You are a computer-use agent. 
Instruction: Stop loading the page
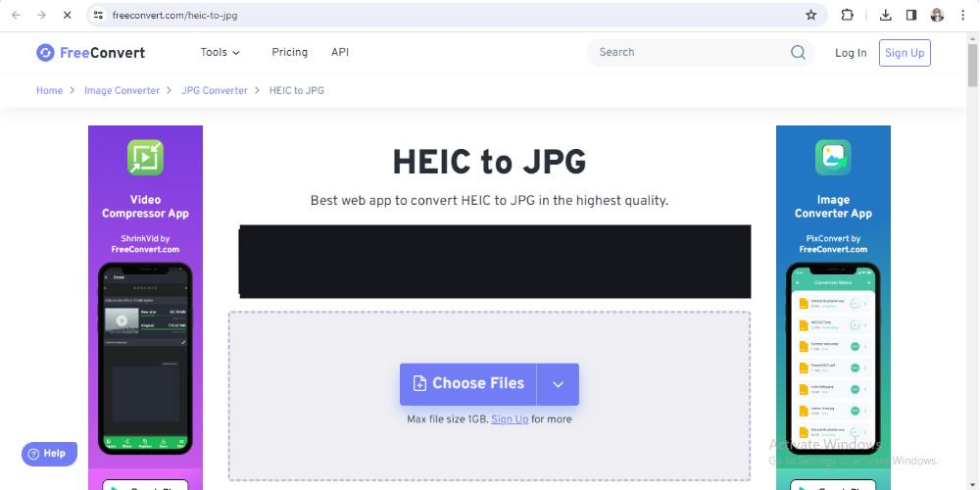coord(65,16)
